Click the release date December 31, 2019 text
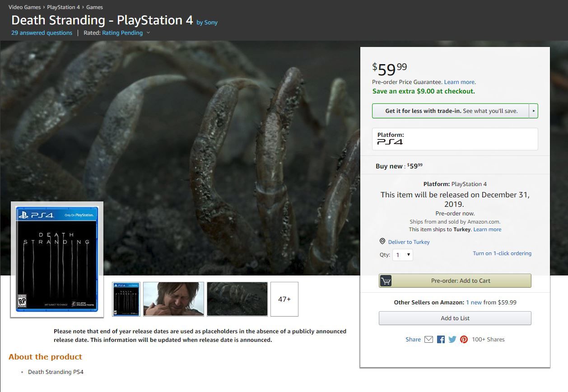Viewport: 568px width, 392px height. point(455,199)
